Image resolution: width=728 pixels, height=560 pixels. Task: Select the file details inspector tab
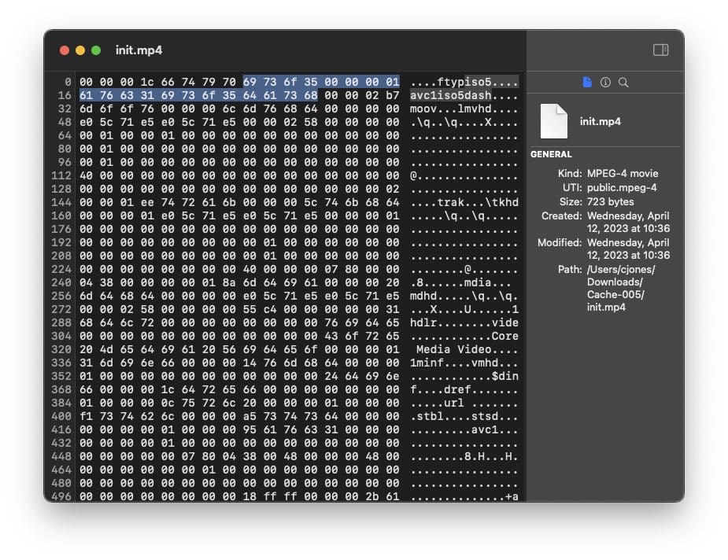tap(587, 82)
